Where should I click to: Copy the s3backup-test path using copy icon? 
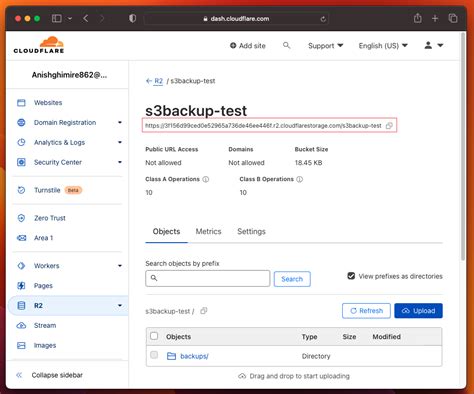coord(204,311)
